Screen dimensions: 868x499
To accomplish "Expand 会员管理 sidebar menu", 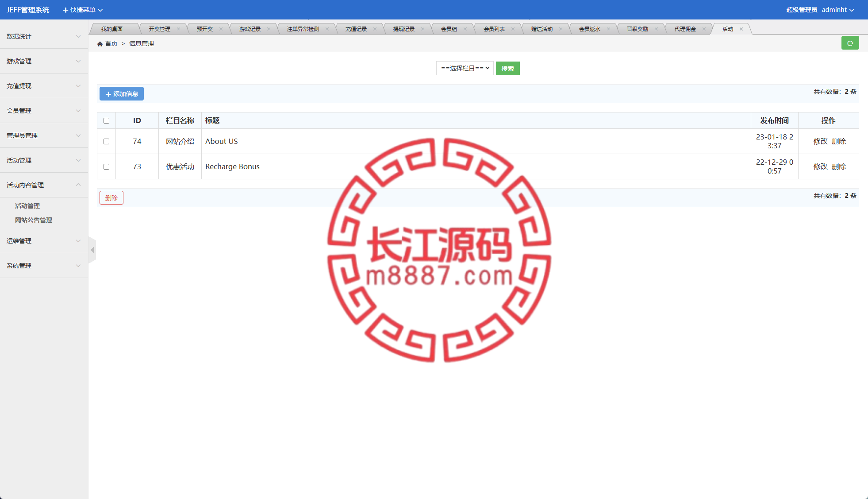I will [x=44, y=111].
